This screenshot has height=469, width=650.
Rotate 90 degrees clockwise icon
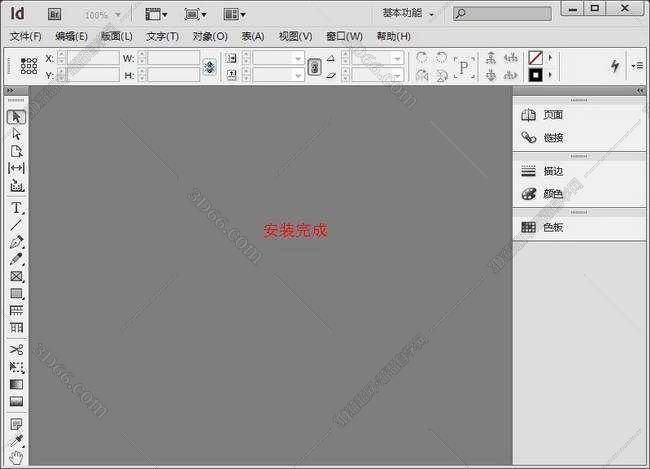pyautogui.click(x=422, y=57)
